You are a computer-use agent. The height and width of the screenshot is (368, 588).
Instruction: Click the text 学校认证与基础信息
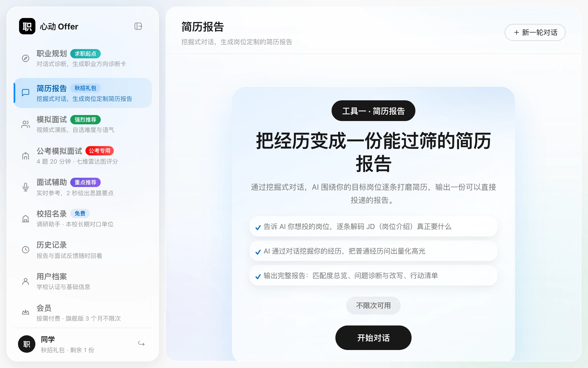63,287
